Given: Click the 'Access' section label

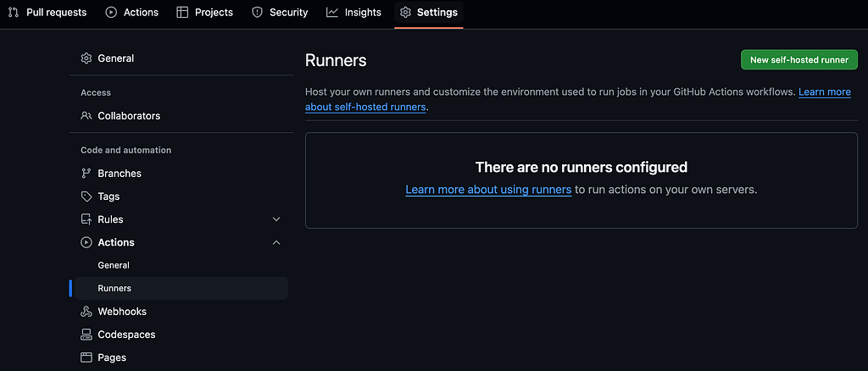Looking at the screenshot, I should click(x=96, y=92).
